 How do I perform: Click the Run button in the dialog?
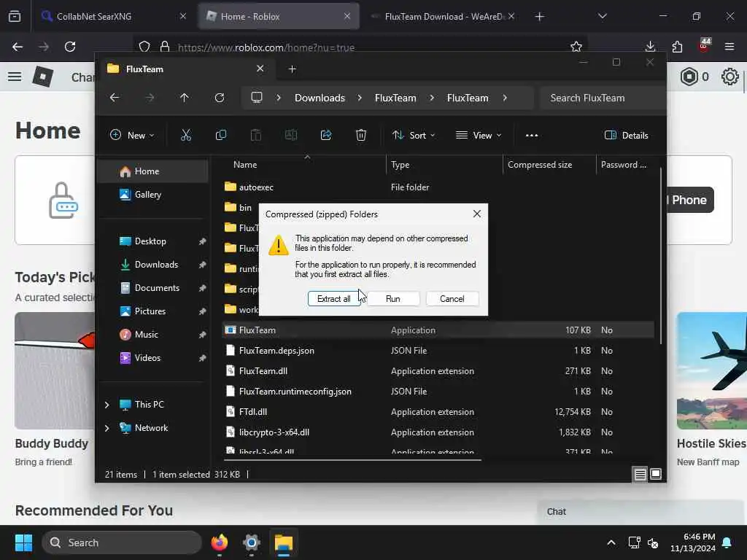tap(393, 298)
